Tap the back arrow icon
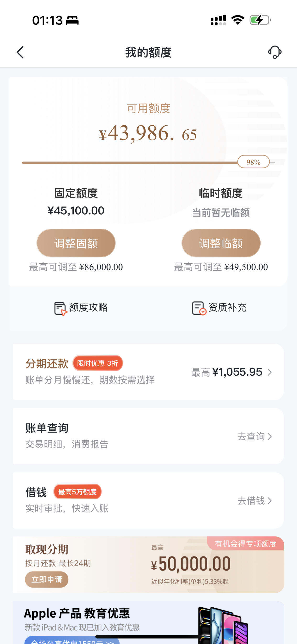 click(20, 52)
